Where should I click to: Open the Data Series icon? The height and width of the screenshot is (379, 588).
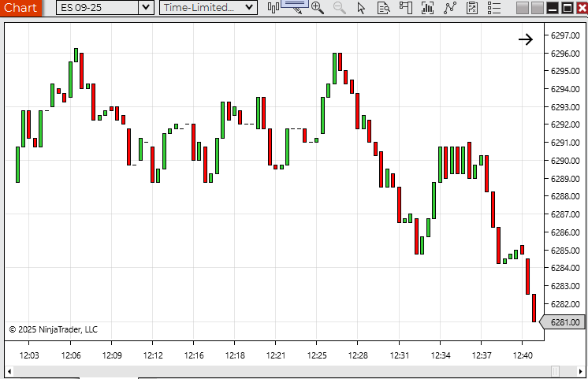[428, 8]
